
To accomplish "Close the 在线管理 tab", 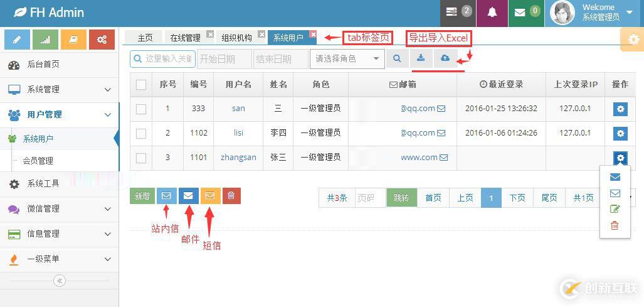I will click(210, 35).
